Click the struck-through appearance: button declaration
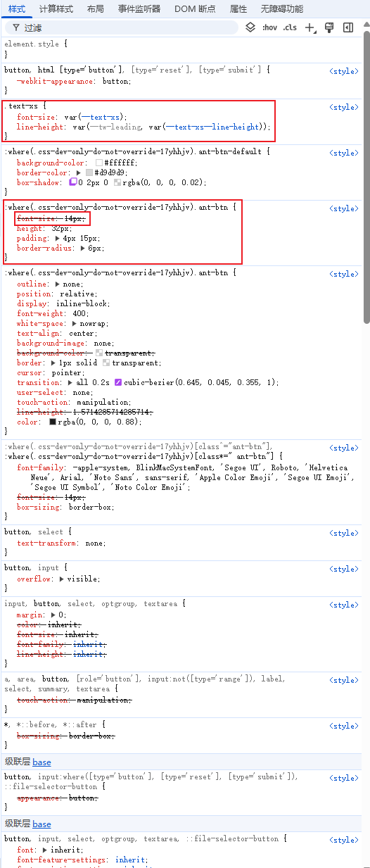The image size is (370, 868). 57,798
